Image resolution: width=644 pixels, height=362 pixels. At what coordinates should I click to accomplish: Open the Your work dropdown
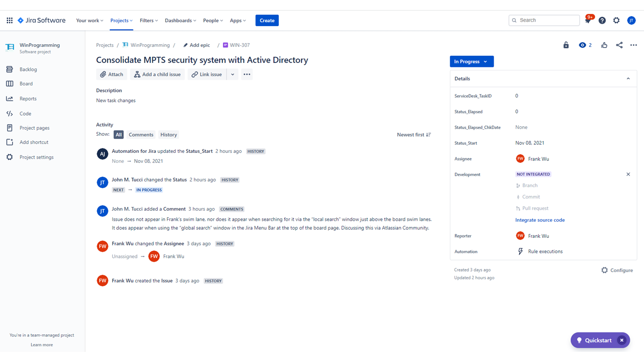(90, 21)
